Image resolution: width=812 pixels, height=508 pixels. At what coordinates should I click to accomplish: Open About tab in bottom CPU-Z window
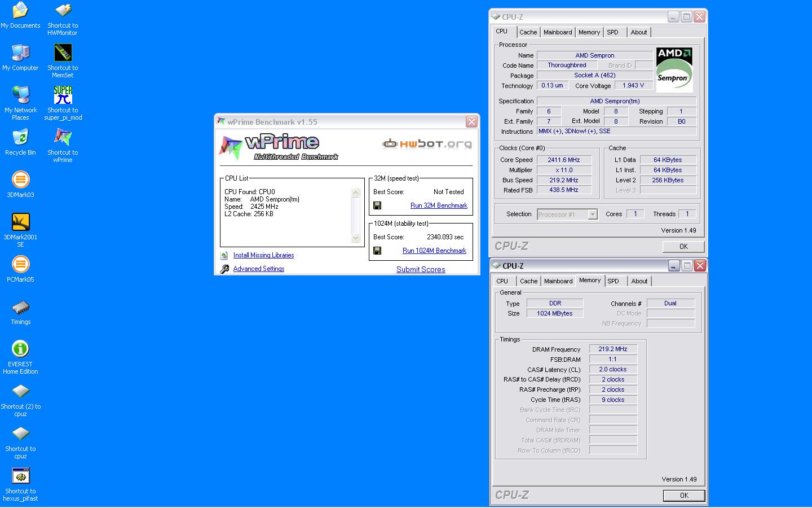[x=639, y=281]
